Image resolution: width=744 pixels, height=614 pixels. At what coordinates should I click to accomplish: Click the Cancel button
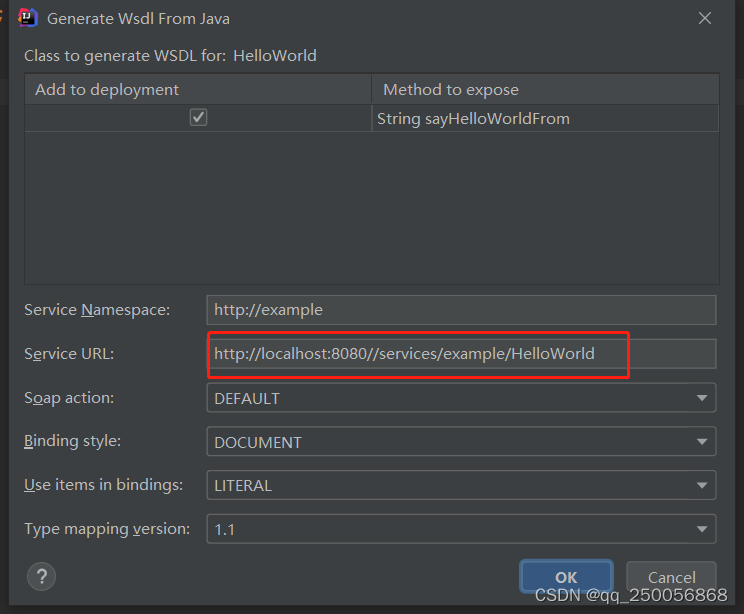click(671, 577)
